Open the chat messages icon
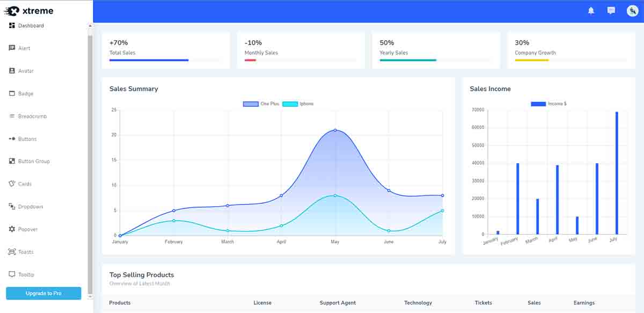 coord(611,10)
